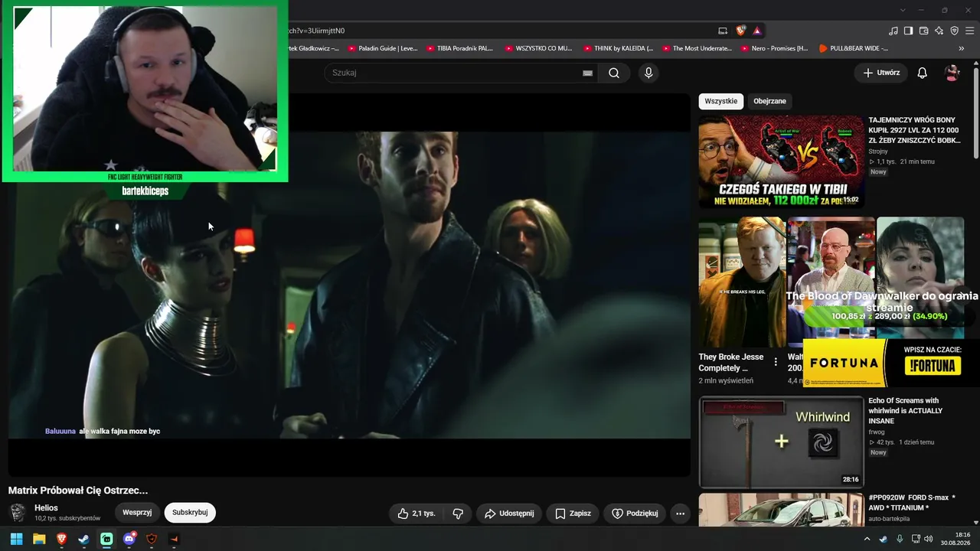Click the Podziękuj thanks button
Screen dimensions: 980x551
635,514
